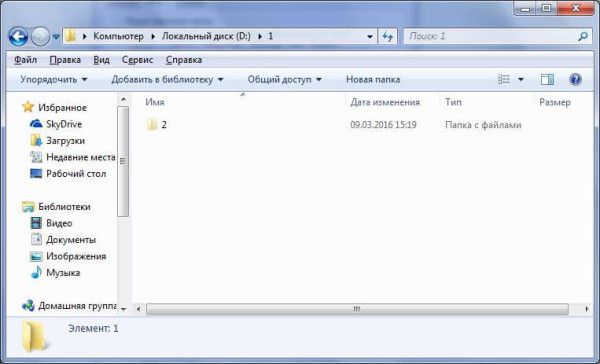Click the Рабочий стол monitor icon
The width and height of the screenshot is (600, 364).
[36, 174]
